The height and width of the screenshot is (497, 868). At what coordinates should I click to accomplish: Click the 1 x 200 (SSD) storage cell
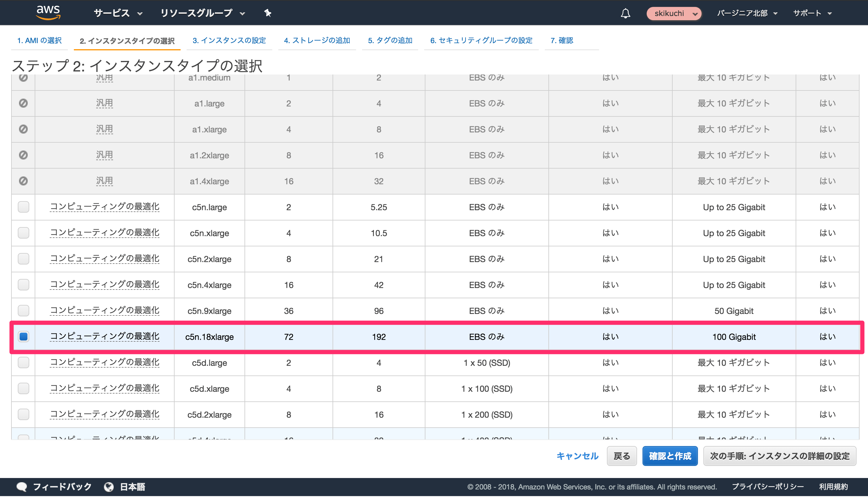tap(487, 415)
